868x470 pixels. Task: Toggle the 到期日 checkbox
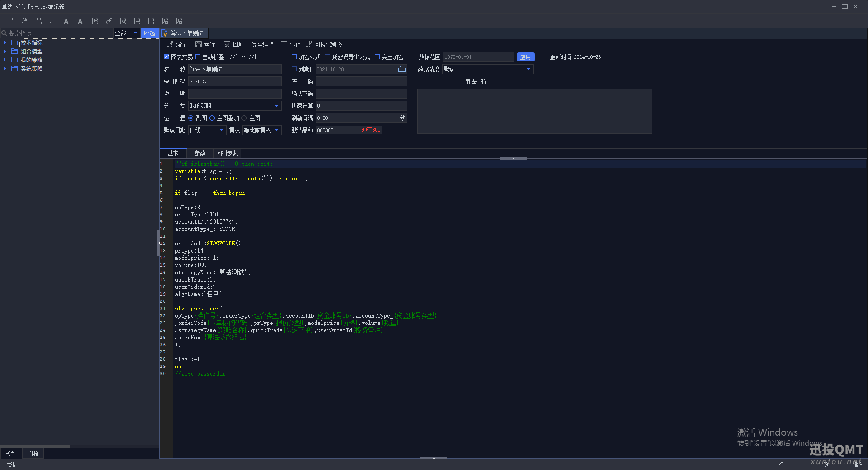coord(294,69)
